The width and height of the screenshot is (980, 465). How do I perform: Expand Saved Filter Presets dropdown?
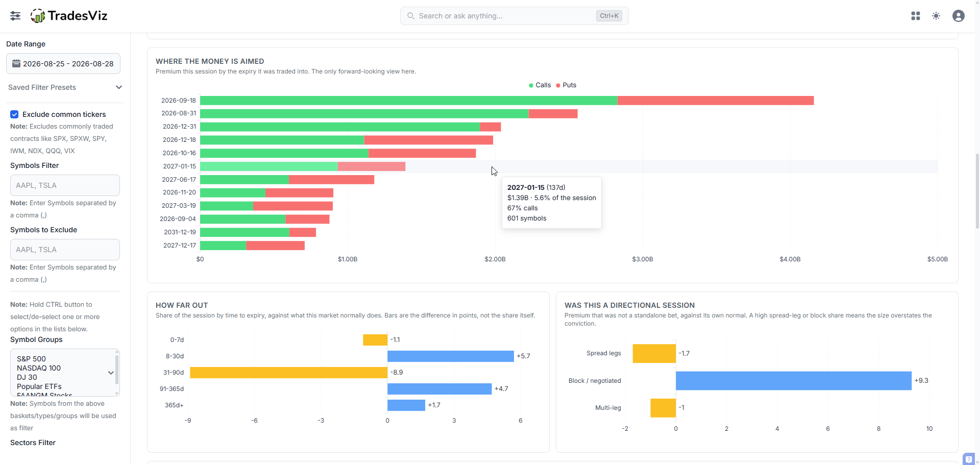tap(65, 87)
